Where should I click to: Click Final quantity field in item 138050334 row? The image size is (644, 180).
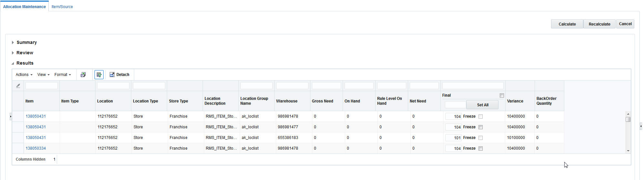coord(453,148)
